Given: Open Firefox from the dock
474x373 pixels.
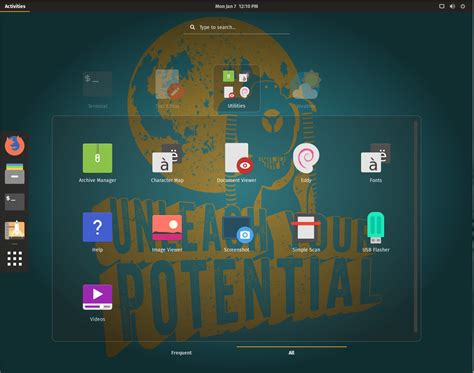Looking at the screenshot, I should (x=14, y=146).
